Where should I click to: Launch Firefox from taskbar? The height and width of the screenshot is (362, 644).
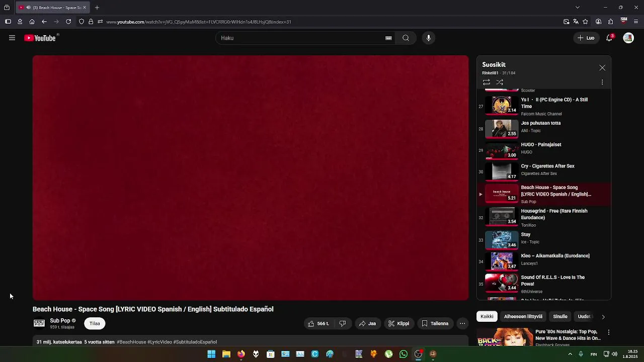pyautogui.click(x=241, y=354)
